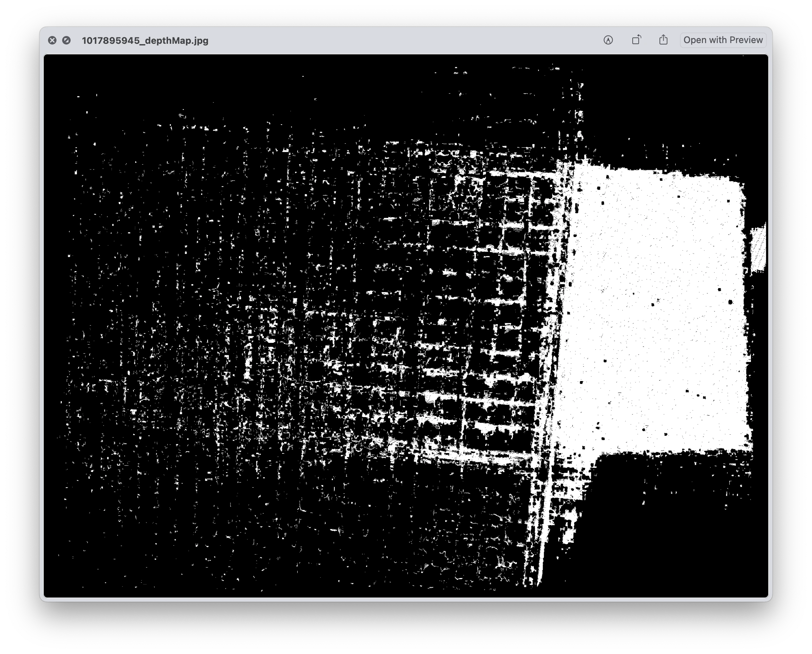Click the vertical speckled column near image top
Image resolution: width=812 pixels, height=654 pixels.
(x=579, y=113)
